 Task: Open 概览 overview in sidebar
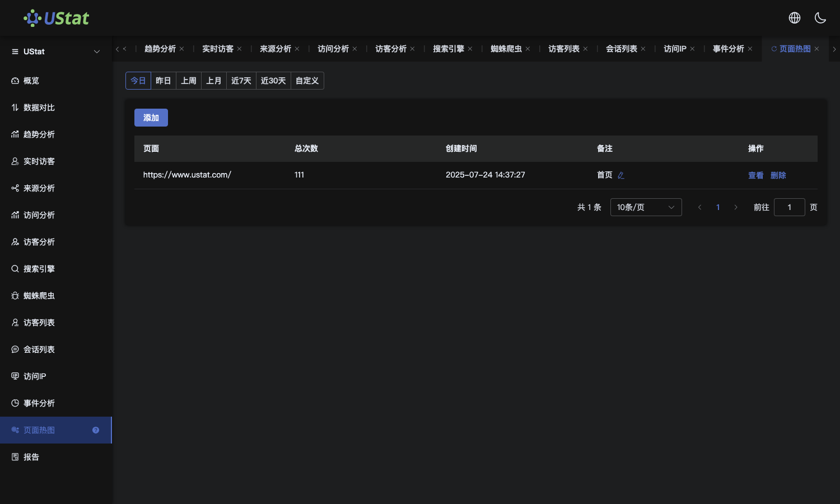tap(56, 81)
